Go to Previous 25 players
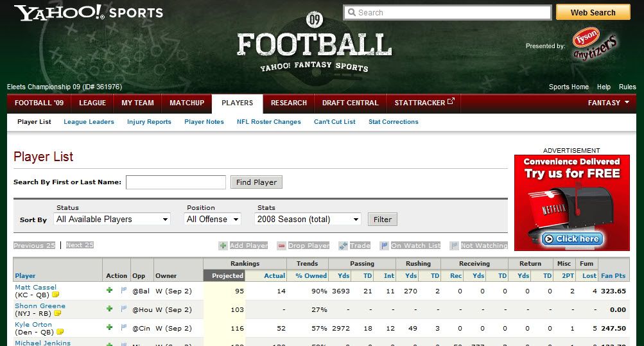 35,245
